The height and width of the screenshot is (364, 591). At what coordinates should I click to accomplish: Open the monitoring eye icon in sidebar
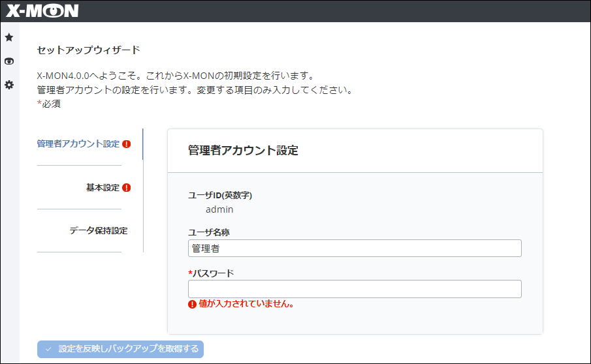(9, 61)
